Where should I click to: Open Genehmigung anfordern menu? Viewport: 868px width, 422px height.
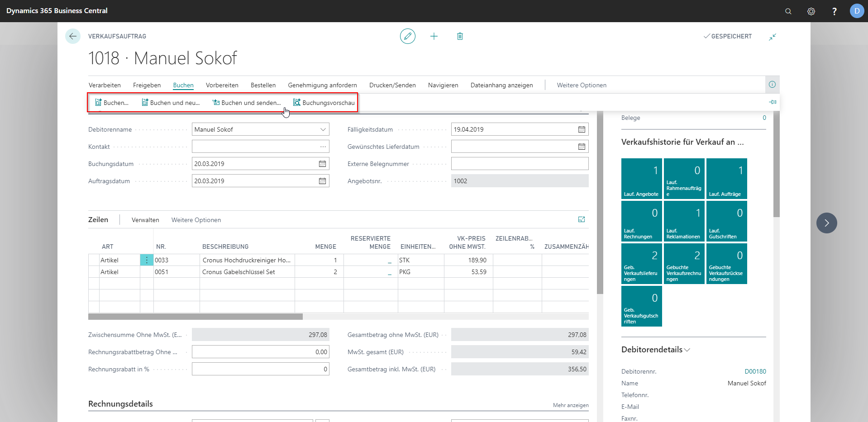(x=322, y=85)
